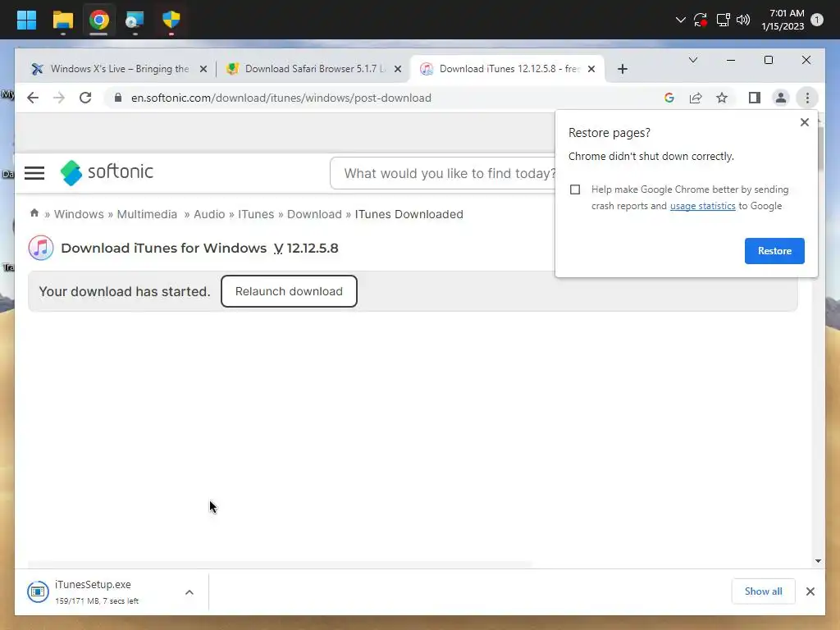The height and width of the screenshot is (630, 840).
Task: Click the vertical scrollbar thumb
Action: click(x=819, y=148)
